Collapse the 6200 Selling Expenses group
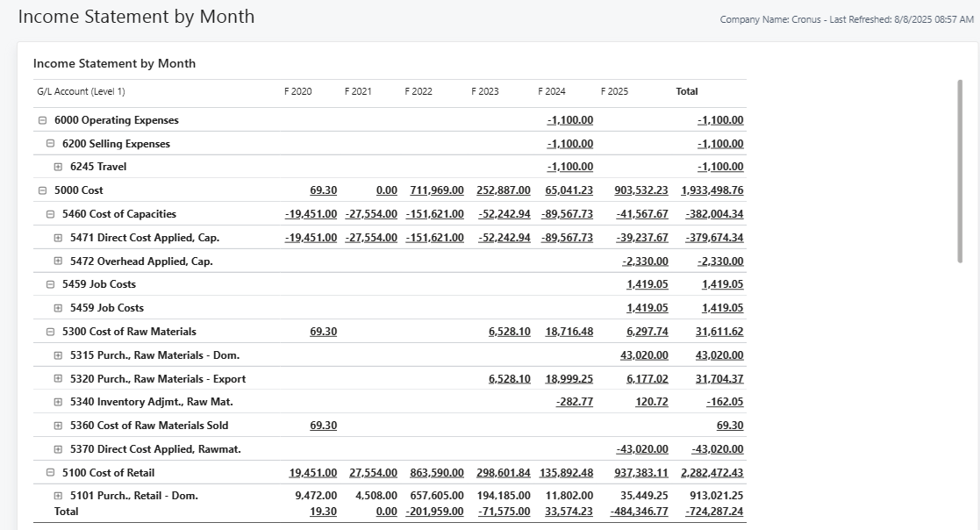This screenshot has height=530, width=980. point(50,144)
